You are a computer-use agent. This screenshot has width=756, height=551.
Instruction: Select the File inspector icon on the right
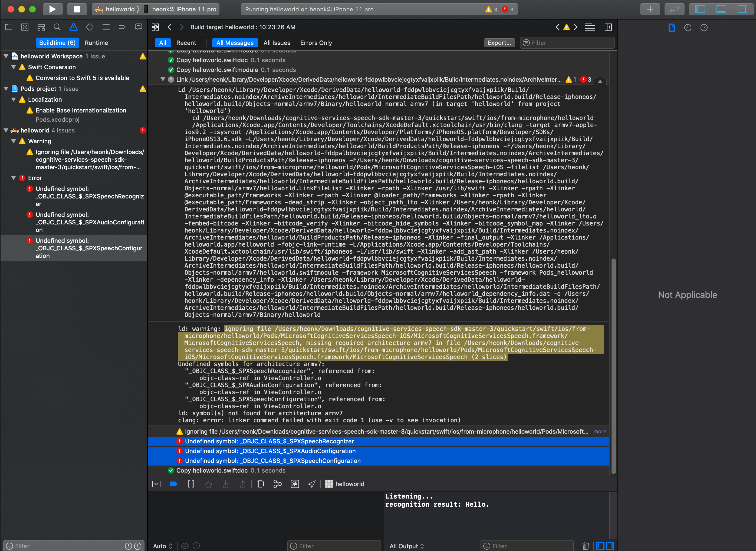click(672, 28)
